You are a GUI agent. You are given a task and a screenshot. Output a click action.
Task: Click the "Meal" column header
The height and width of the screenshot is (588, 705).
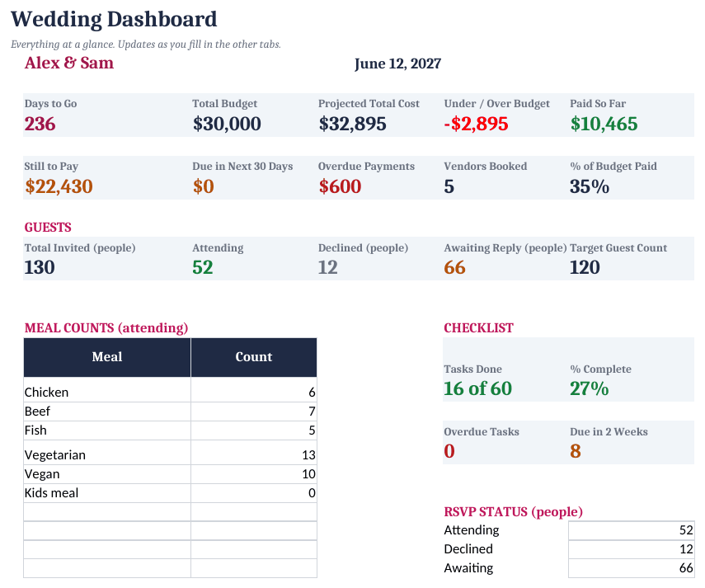click(107, 357)
